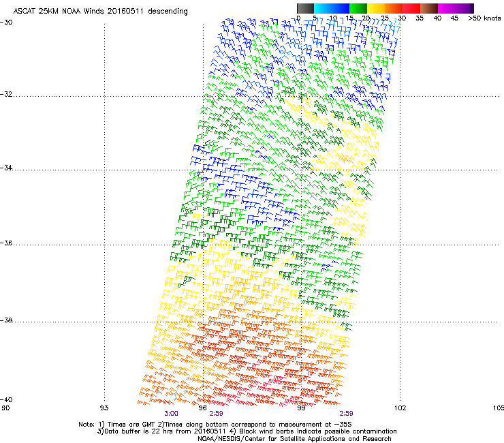The height and width of the screenshot is (443, 504).
Task: Click the -38 latitude axis label
Action: [6, 320]
